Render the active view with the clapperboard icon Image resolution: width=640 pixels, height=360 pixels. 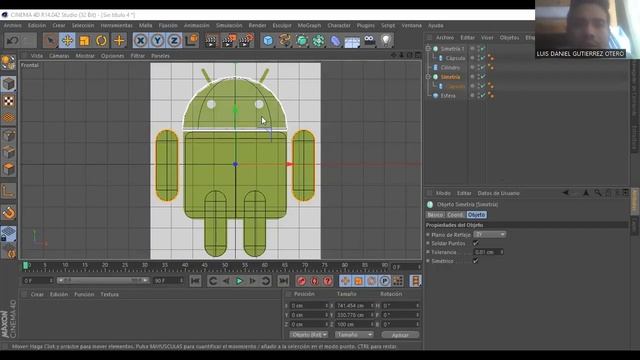pos(211,40)
